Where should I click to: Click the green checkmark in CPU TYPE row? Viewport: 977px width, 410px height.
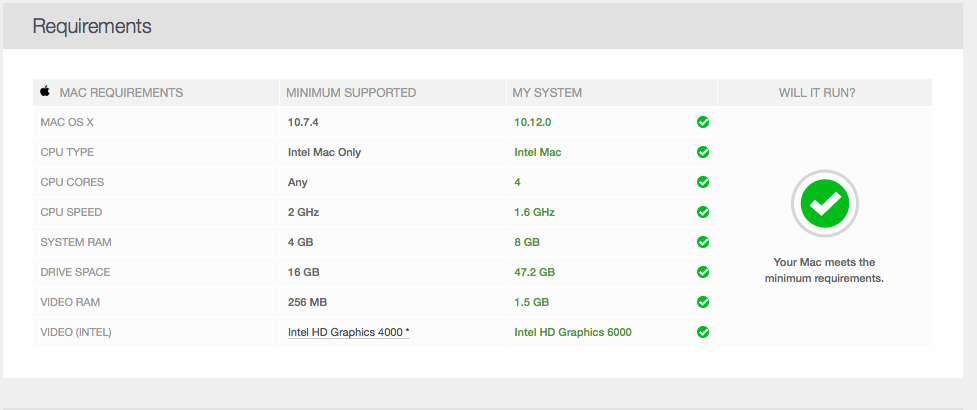click(x=703, y=152)
